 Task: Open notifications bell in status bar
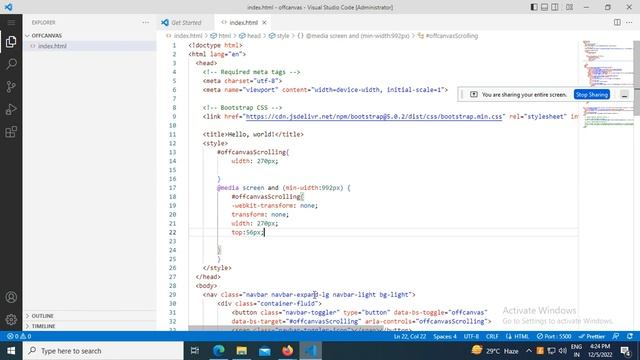630,336
